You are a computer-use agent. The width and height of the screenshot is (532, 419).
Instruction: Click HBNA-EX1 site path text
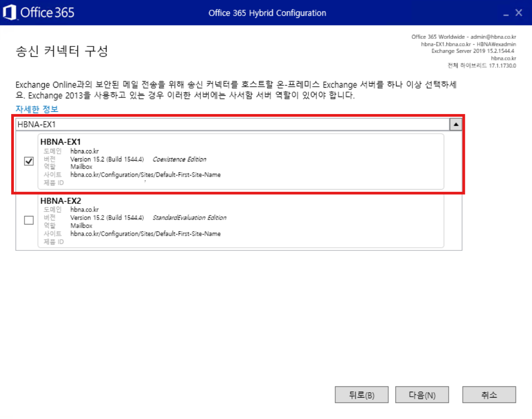145,174
